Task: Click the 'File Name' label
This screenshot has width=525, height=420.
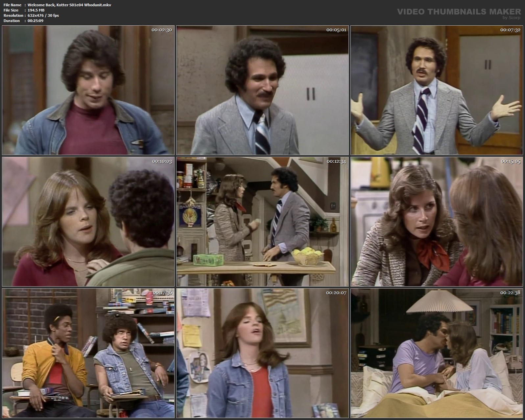Action: (12, 5)
